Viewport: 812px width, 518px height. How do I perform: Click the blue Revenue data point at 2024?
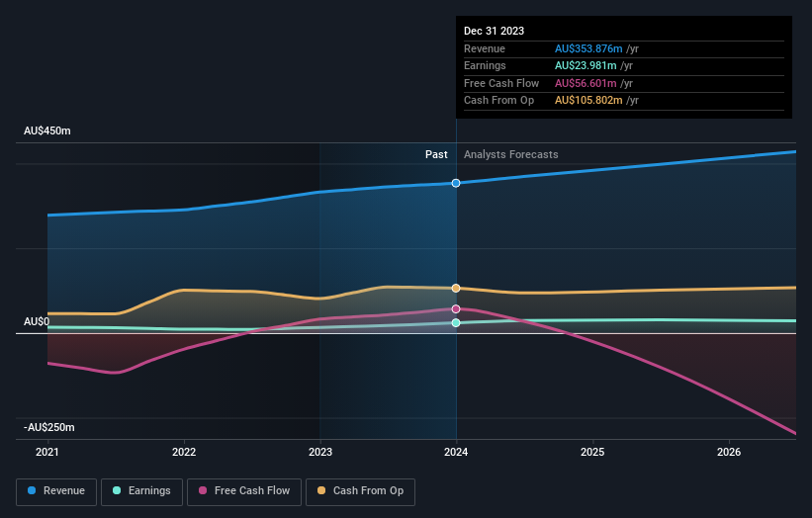pos(456,183)
